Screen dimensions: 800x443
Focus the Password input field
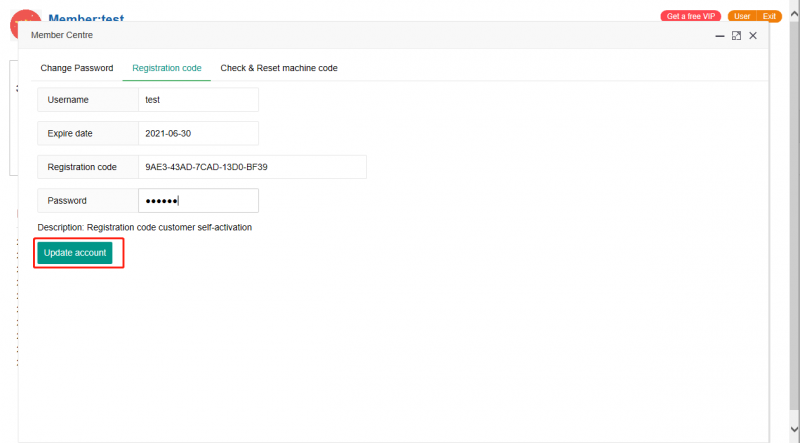tap(198, 201)
